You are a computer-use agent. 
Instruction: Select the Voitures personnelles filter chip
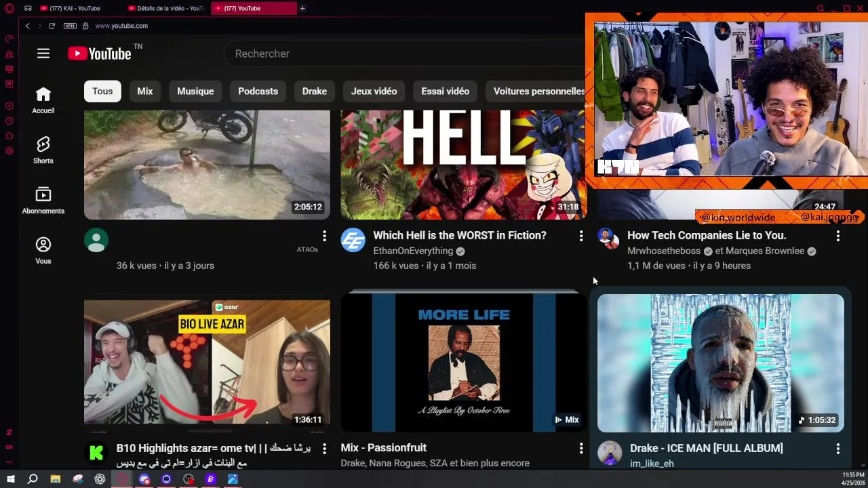[536, 91]
